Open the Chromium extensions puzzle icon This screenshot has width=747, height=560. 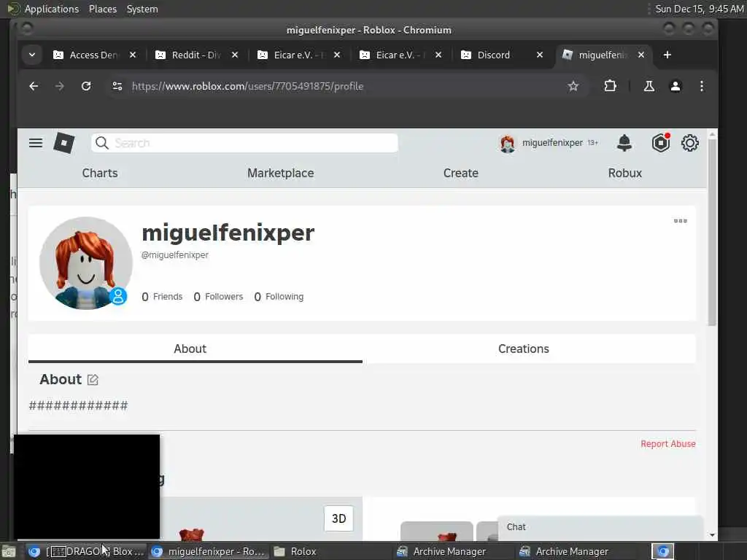click(611, 86)
